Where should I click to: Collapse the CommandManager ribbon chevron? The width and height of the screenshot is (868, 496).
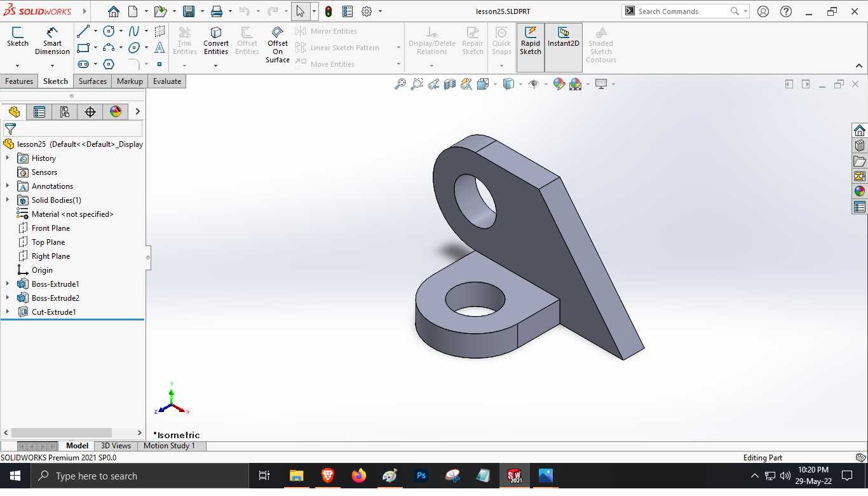(858, 65)
